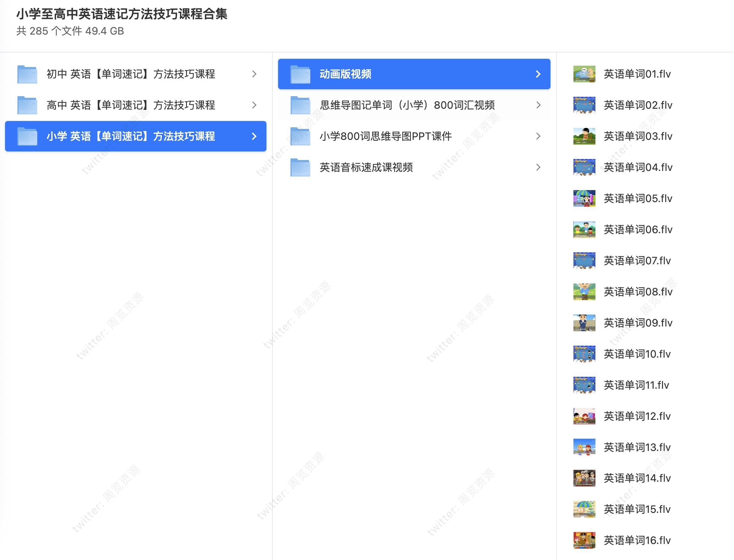Click thumbnail of 英语单词10.flv
The image size is (734, 560).
point(584,354)
